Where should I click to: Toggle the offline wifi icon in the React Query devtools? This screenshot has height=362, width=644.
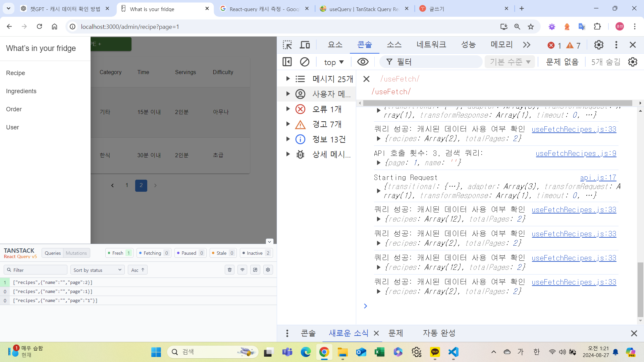pyautogui.click(x=243, y=270)
